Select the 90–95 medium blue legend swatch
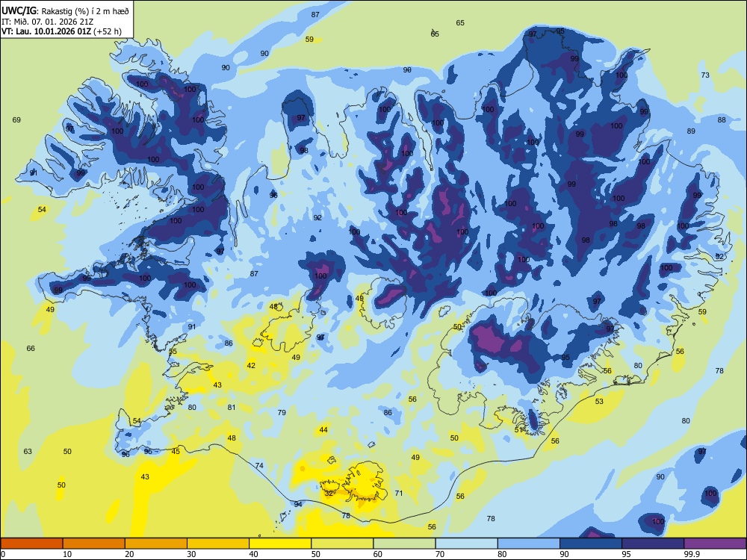Screen dimensions: 747x560 591,544
